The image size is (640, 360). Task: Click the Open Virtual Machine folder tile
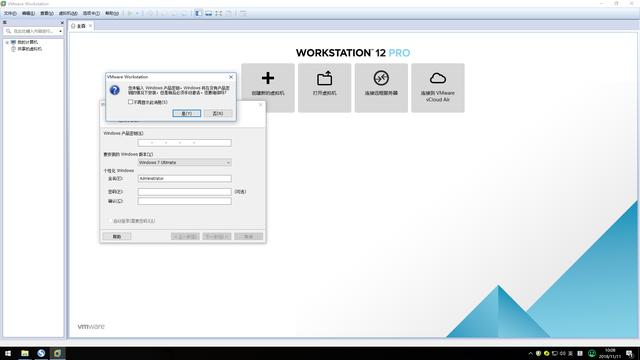click(324, 87)
